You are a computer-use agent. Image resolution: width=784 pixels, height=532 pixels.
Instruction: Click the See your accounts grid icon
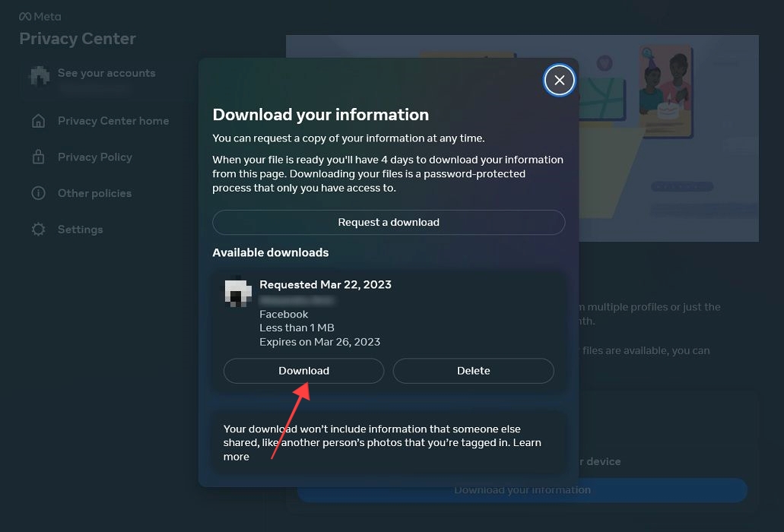pos(39,76)
